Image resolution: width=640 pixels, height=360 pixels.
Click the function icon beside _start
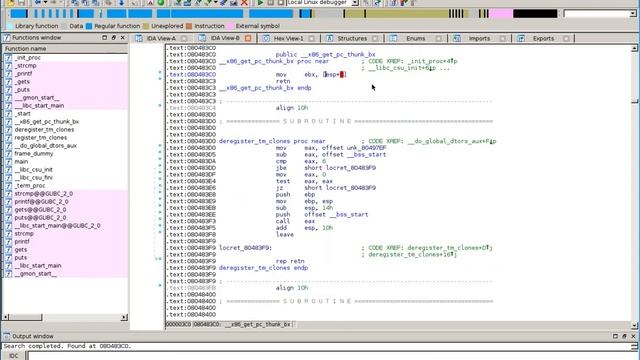(x=9, y=113)
